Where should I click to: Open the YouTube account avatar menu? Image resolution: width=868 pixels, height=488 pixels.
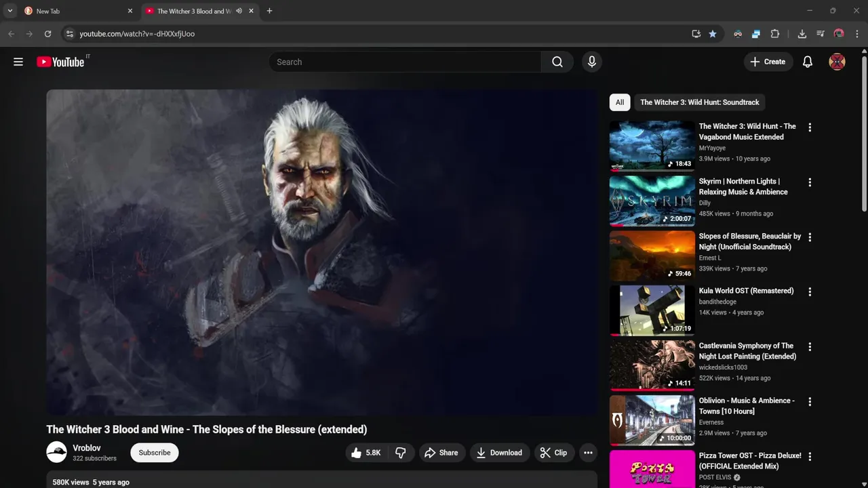coord(837,62)
